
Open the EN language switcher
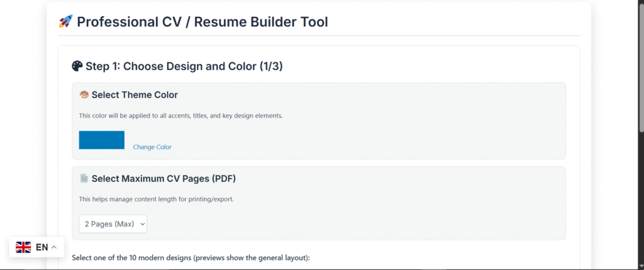36,247
